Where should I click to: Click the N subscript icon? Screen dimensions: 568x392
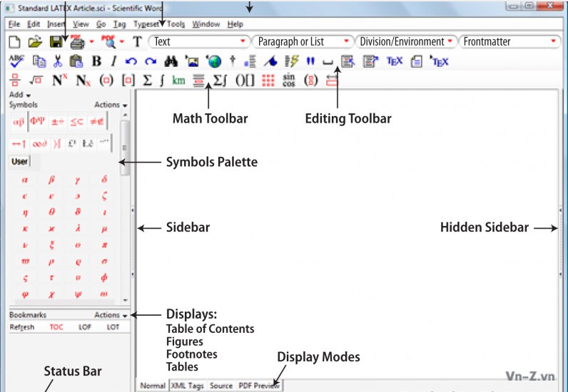pyautogui.click(x=83, y=81)
